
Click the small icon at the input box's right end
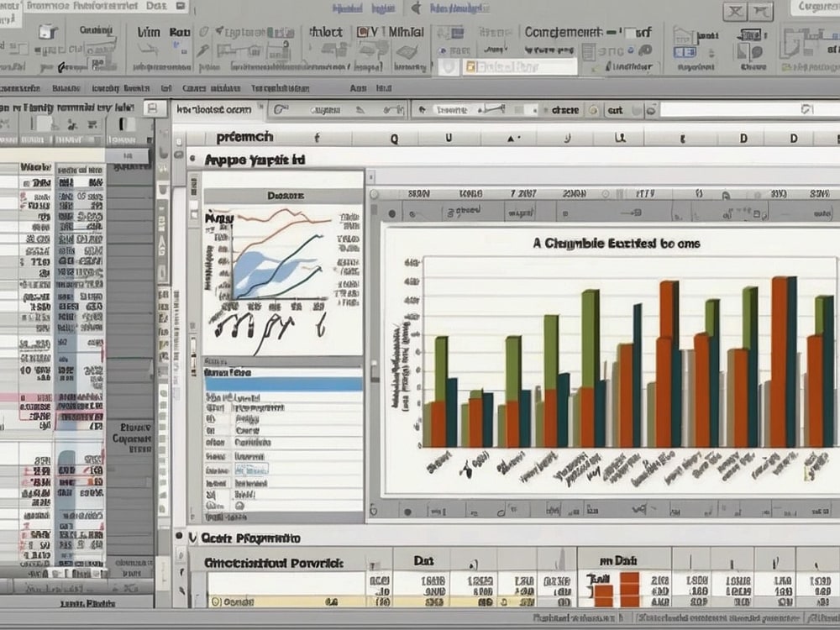pos(806,109)
